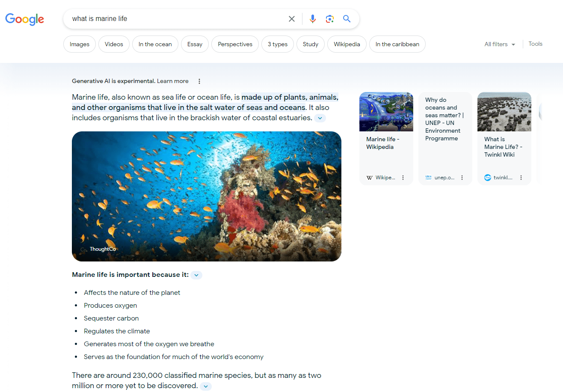Expand the marine life definition text
The height and width of the screenshot is (392, 563).
pos(320,118)
